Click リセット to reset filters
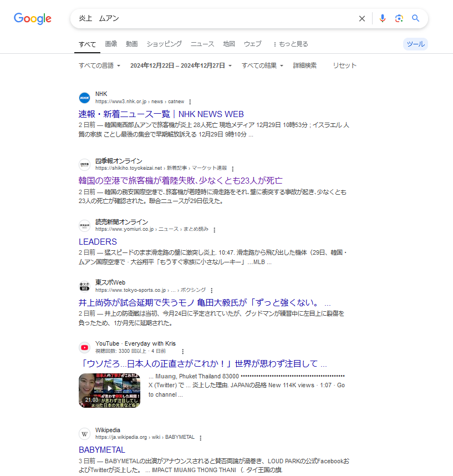 (x=344, y=65)
